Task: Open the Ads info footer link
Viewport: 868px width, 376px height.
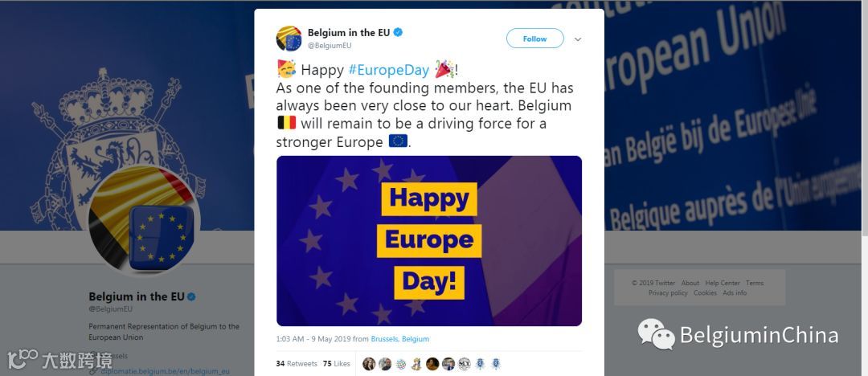Action: click(735, 293)
